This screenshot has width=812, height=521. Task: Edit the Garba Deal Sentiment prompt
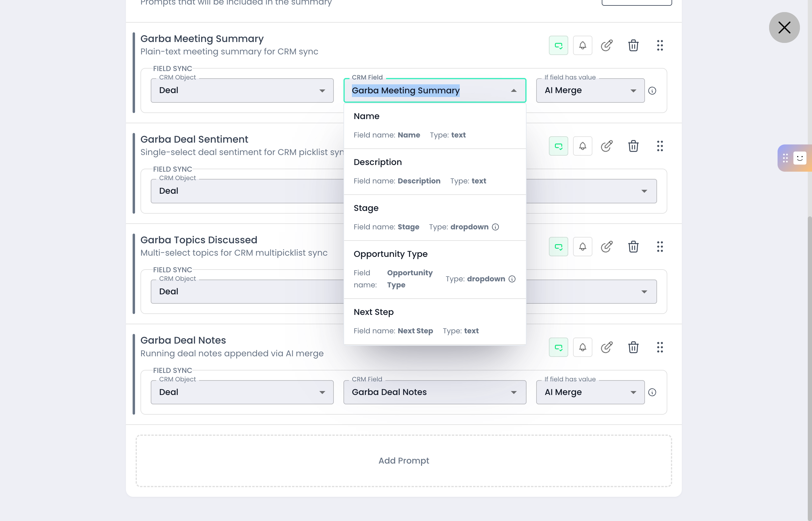[607, 146]
